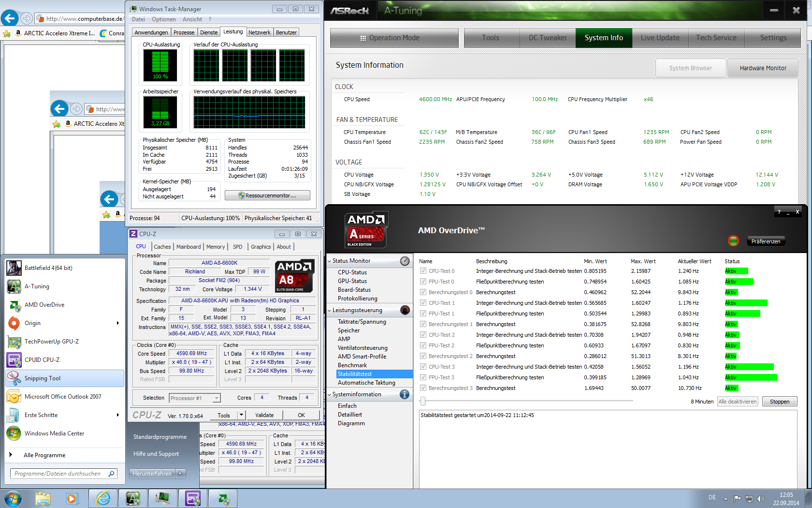Collapse the Systeminformation section
The width and height of the screenshot is (812, 508).
point(330,395)
